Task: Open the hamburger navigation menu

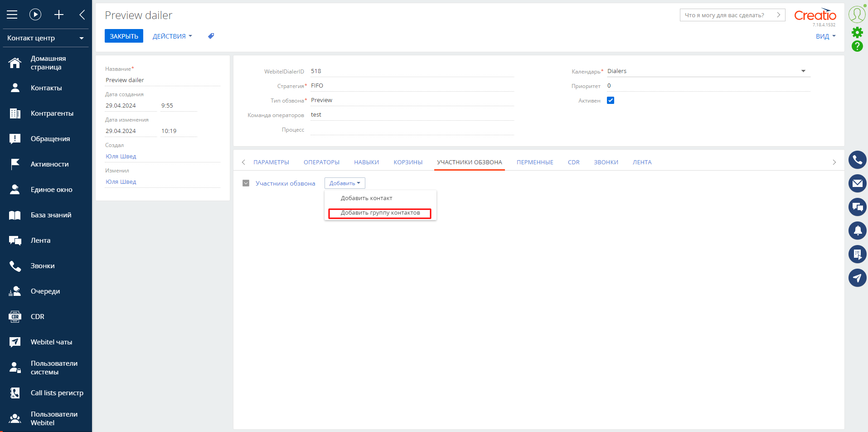Action: pyautogui.click(x=12, y=15)
